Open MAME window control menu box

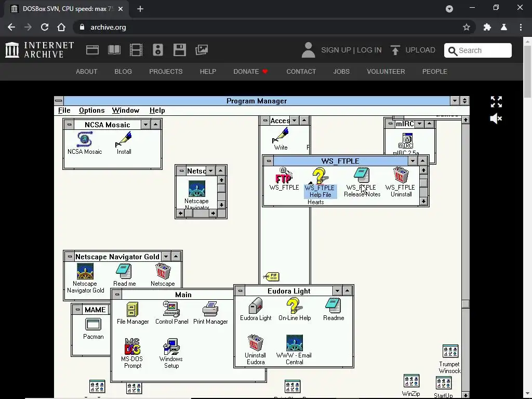pyautogui.click(x=78, y=310)
